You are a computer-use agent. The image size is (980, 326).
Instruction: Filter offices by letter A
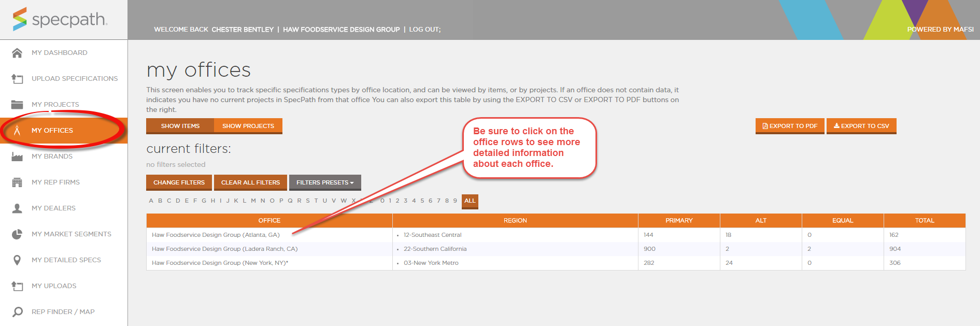151,201
